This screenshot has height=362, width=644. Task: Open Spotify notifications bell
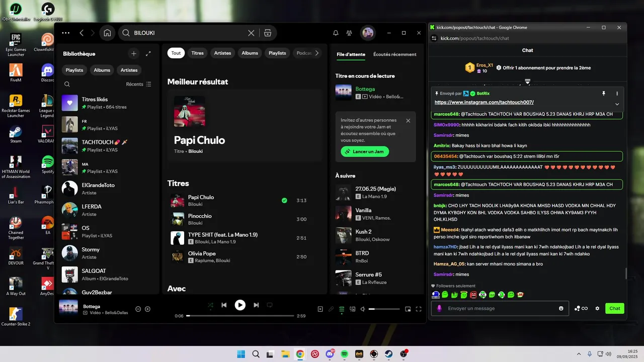pos(336,33)
